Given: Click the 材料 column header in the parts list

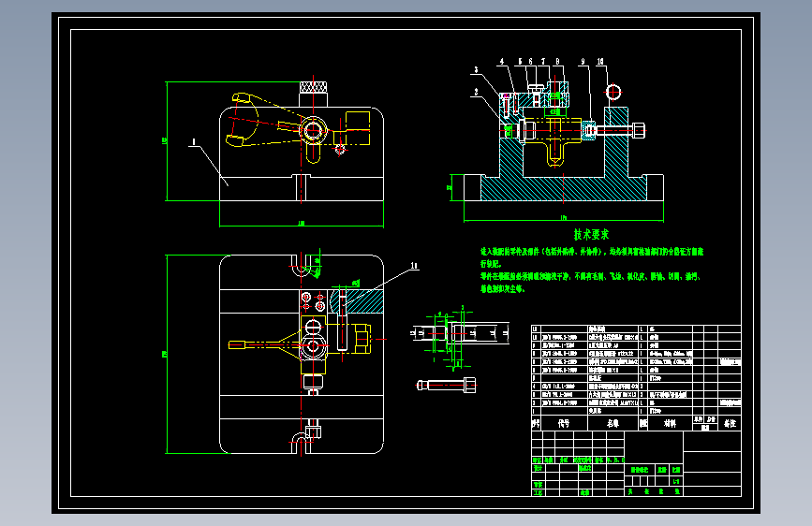Looking at the screenshot, I should 670,423.
